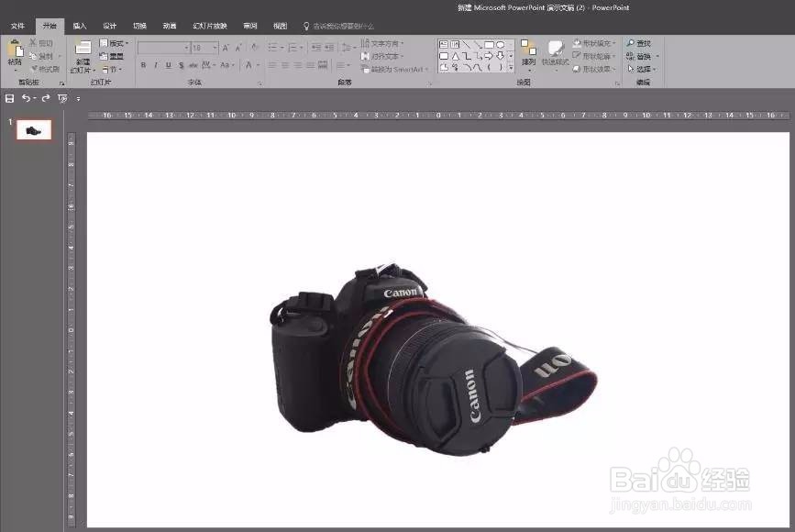The width and height of the screenshot is (795, 532).
Task: Toggle right paragraph alignment
Action: click(298, 65)
